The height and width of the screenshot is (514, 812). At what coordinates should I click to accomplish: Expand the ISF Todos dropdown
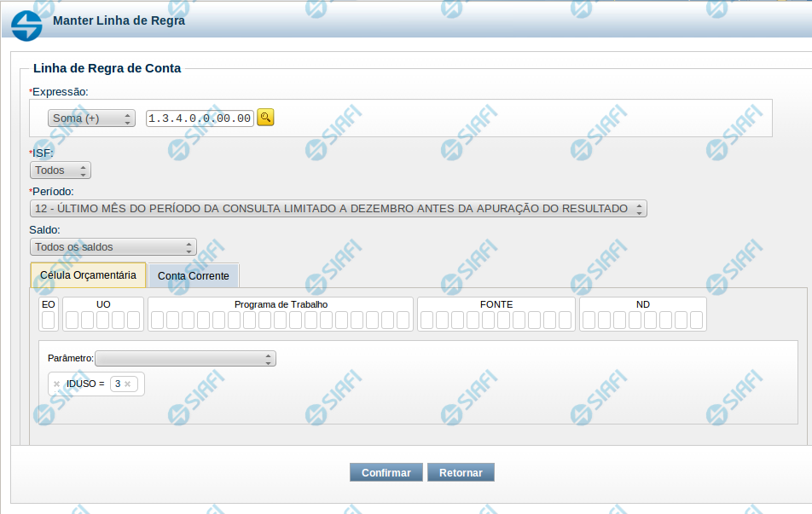(61, 170)
